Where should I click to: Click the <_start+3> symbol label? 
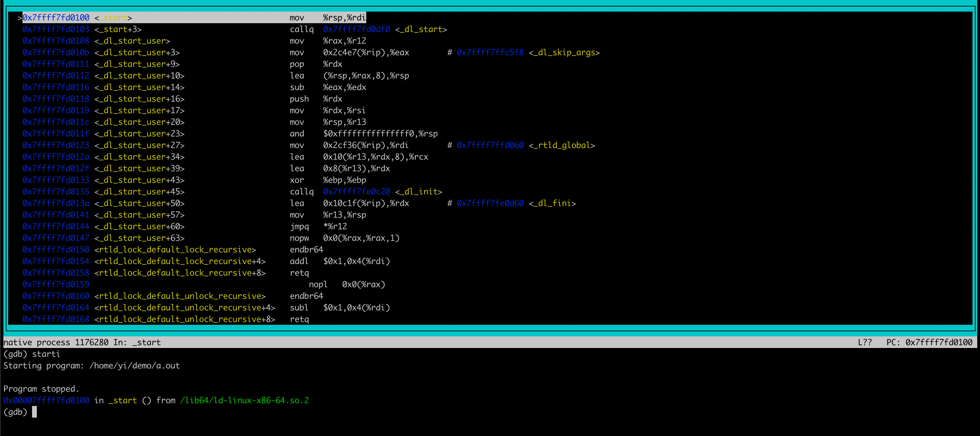(118, 29)
